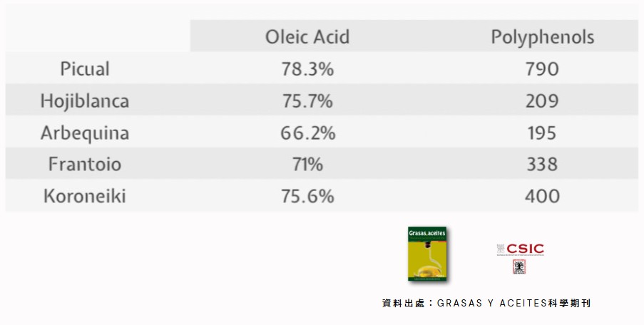Select the 75.7% cell for Hojiblanca

coord(307,101)
